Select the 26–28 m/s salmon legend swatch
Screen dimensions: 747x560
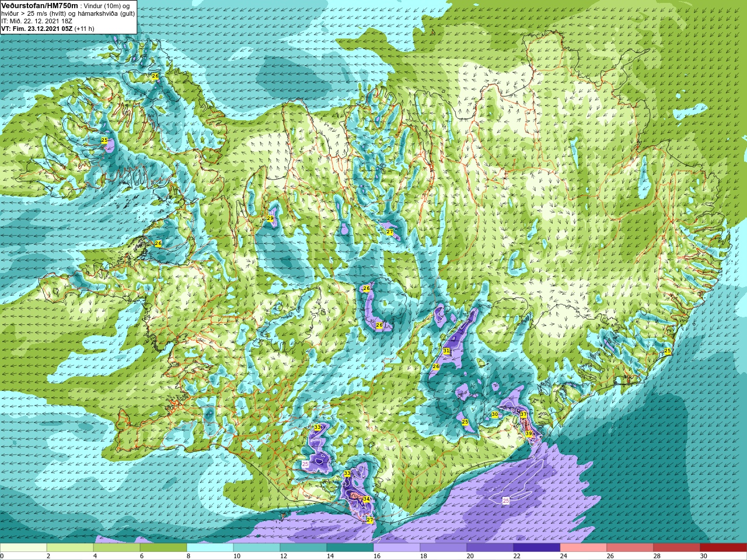[x=630, y=547]
